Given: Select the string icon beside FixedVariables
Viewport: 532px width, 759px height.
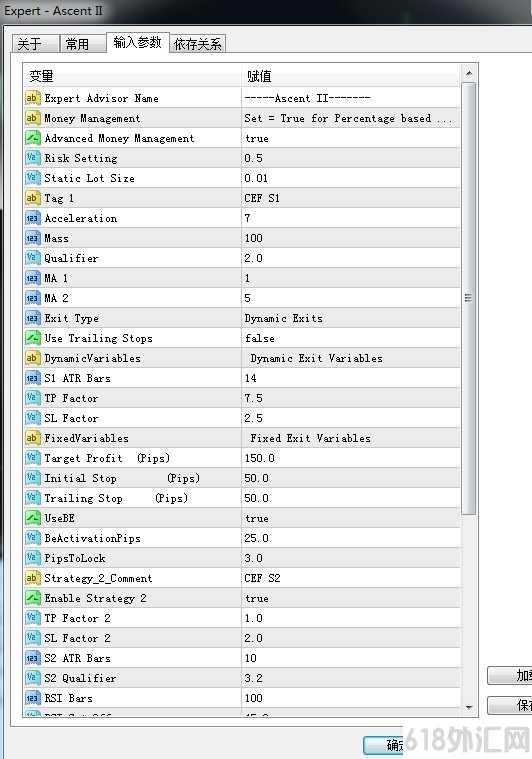Looking at the screenshot, I should click(32, 439).
